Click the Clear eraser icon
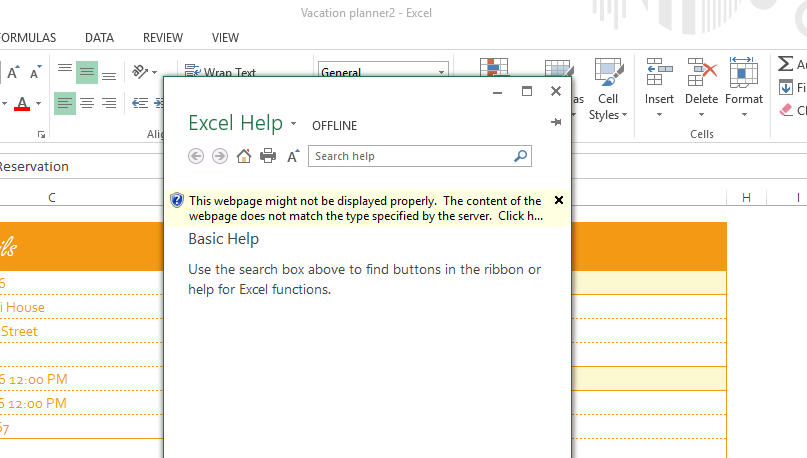This screenshot has width=807, height=458. [785, 110]
